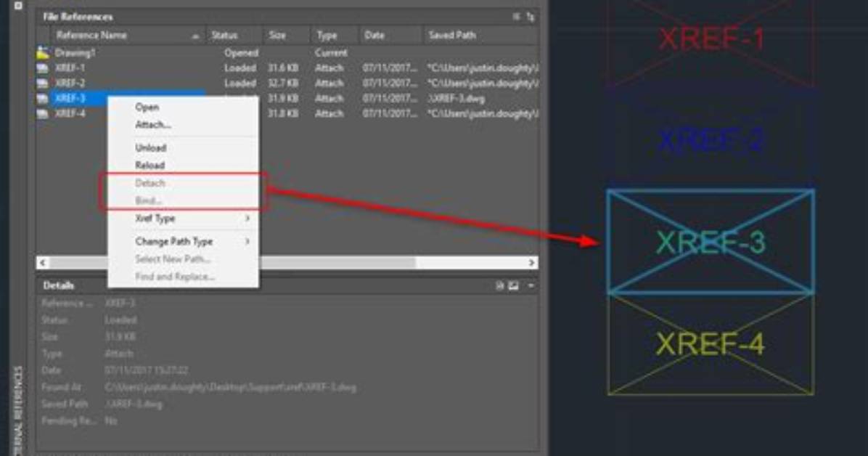This screenshot has width=868, height=456.
Task: Click greyed-out Bind... menu entry
Action: coord(148,200)
